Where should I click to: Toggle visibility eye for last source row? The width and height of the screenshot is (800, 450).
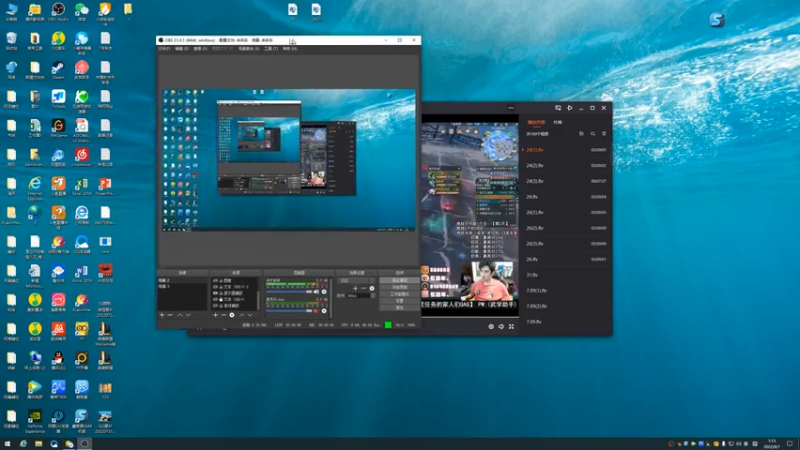point(215,306)
